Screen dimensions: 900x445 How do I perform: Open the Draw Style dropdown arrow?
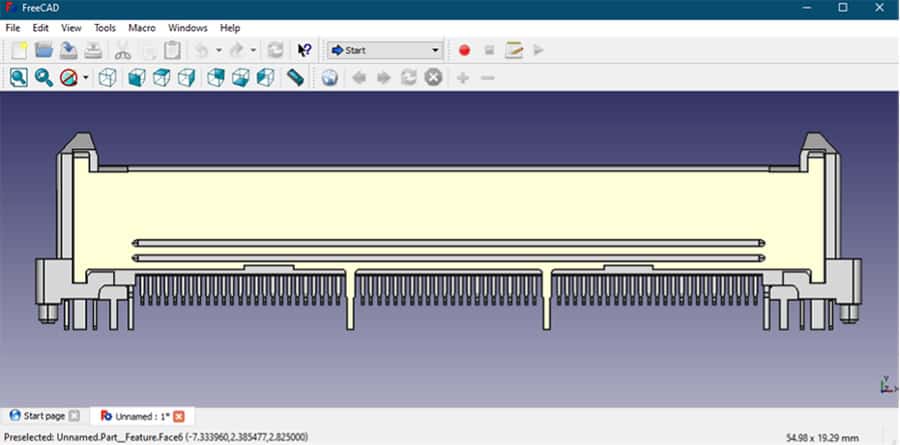(x=86, y=78)
